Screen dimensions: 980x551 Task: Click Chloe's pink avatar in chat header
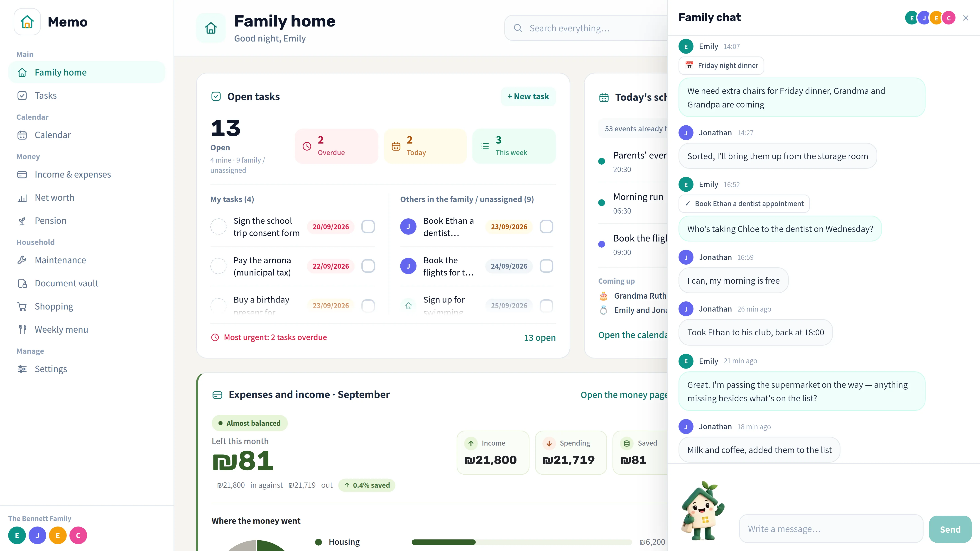click(948, 18)
